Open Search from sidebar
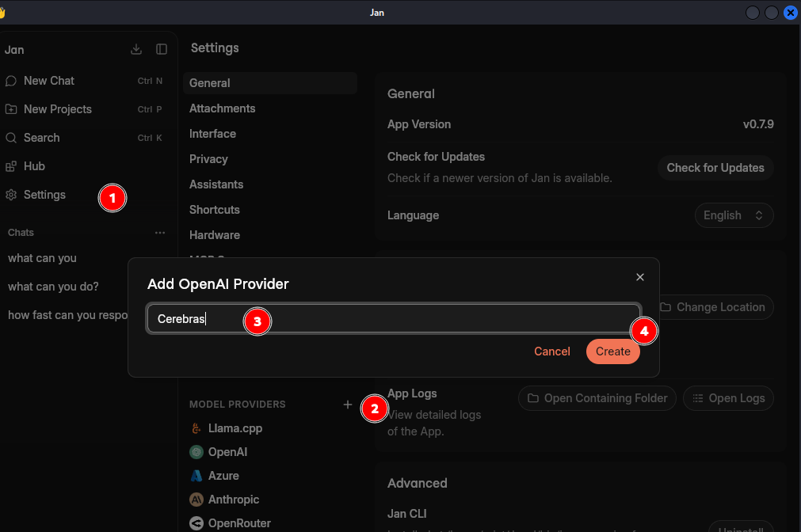 [84, 138]
